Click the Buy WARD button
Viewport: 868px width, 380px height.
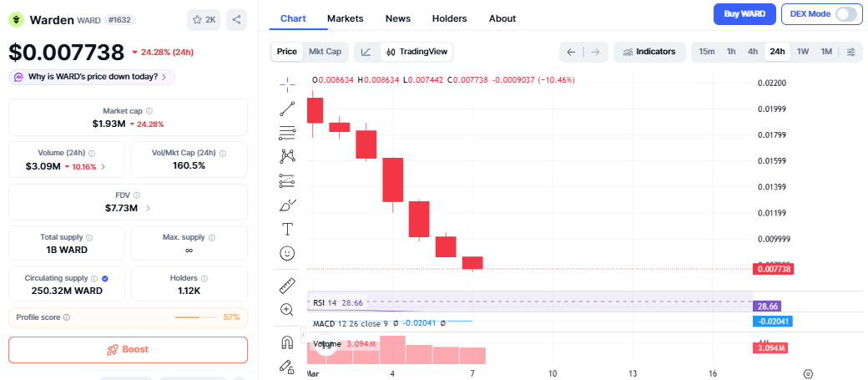click(x=744, y=14)
